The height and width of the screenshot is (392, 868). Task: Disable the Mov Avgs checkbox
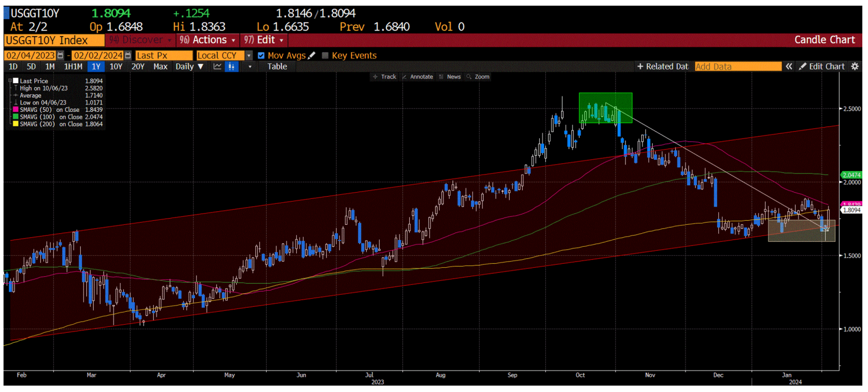pyautogui.click(x=261, y=55)
